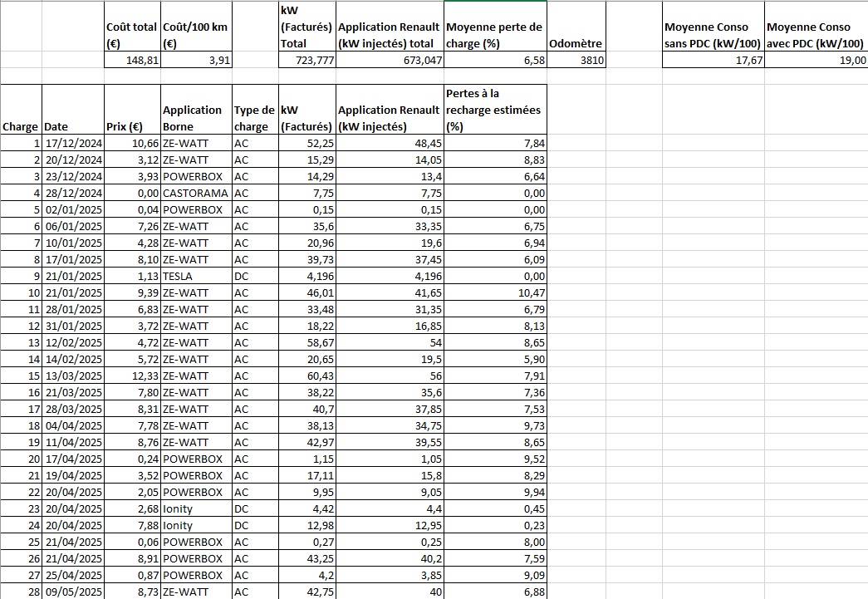Click the Date column header
This screenshot has height=599, width=868.
point(73,110)
